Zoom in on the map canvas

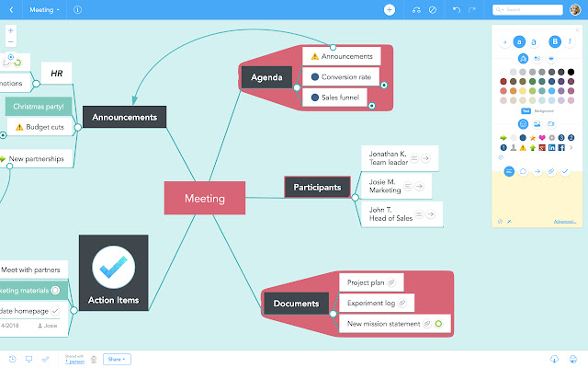coord(10,30)
